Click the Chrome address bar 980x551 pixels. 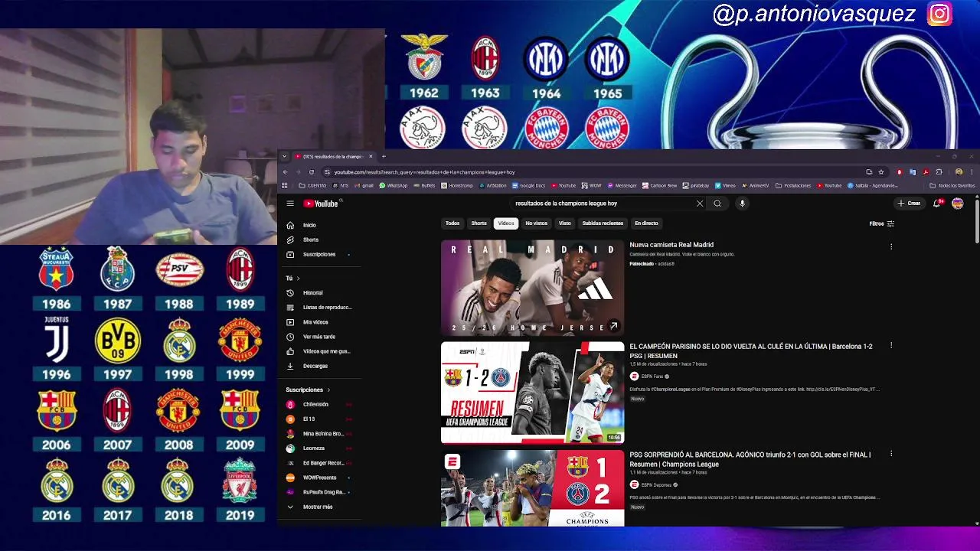click(x=593, y=172)
